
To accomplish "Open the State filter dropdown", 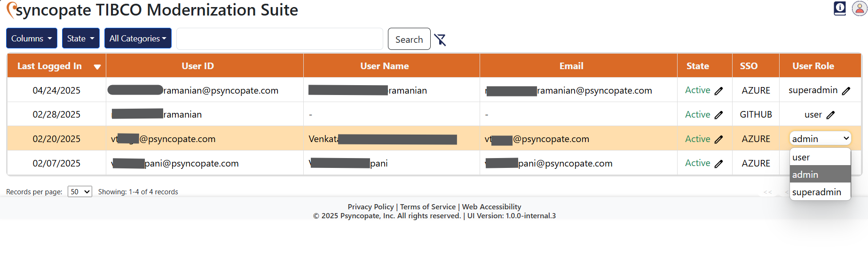I will pos(80,38).
